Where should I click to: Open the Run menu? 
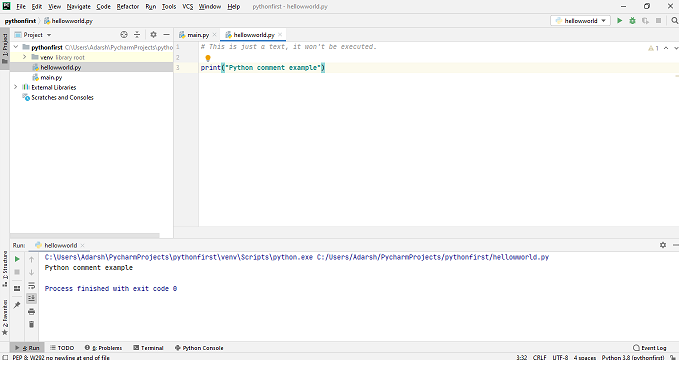tap(151, 6)
